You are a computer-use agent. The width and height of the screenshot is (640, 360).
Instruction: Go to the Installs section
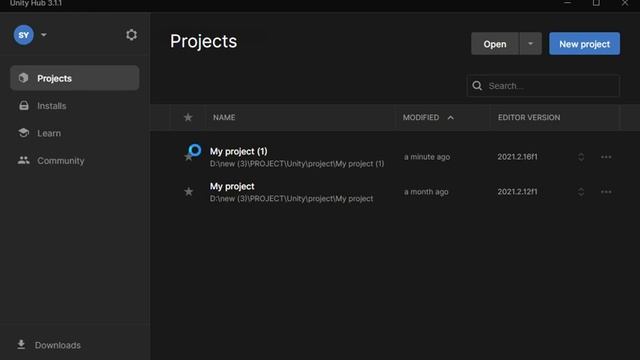(x=75, y=106)
